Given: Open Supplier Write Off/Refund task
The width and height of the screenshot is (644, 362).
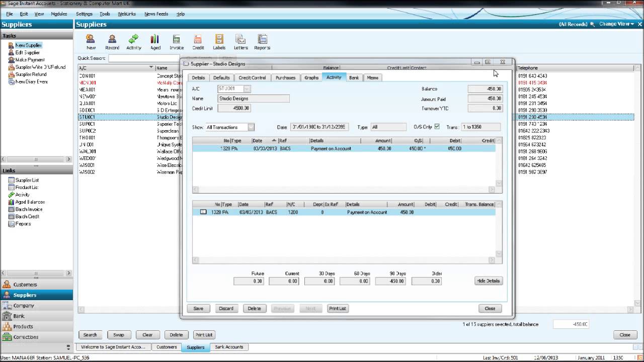Looking at the screenshot, I should (x=40, y=67).
